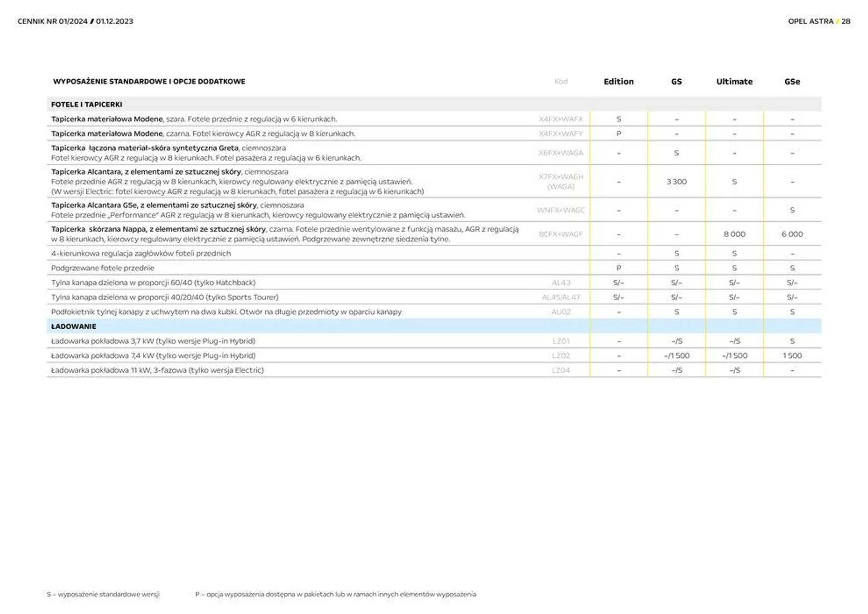The image size is (868, 614).
Task: Click GS 'S' for Greta upholstery row
Action: pyautogui.click(x=676, y=153)
